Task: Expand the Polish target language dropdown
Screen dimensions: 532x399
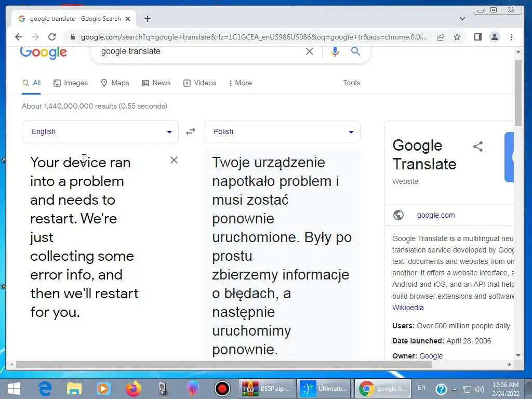Action: [282, 131]
